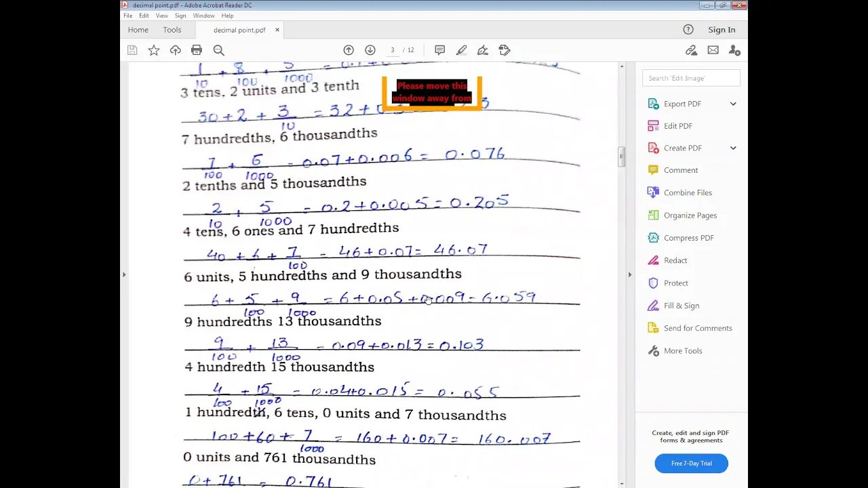Switch to the Home tab
Viewport: 868px width, 488px height.
(x=138, y=30)
